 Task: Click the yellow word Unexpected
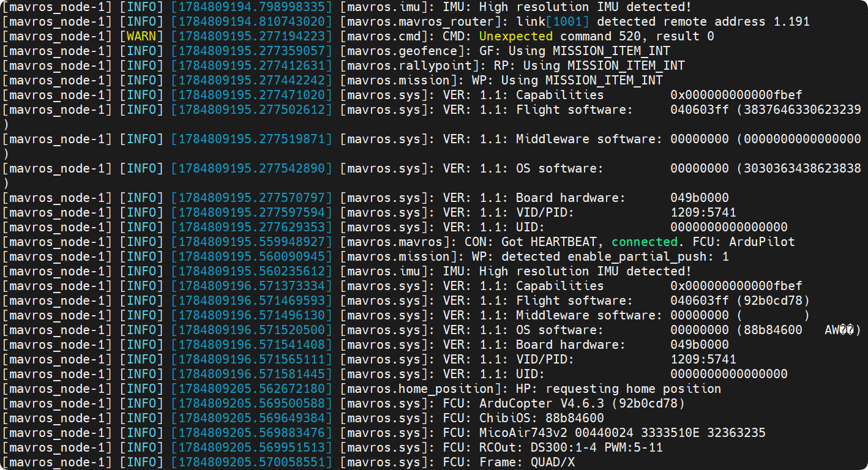pyautogui.click(x=515, y=36)
